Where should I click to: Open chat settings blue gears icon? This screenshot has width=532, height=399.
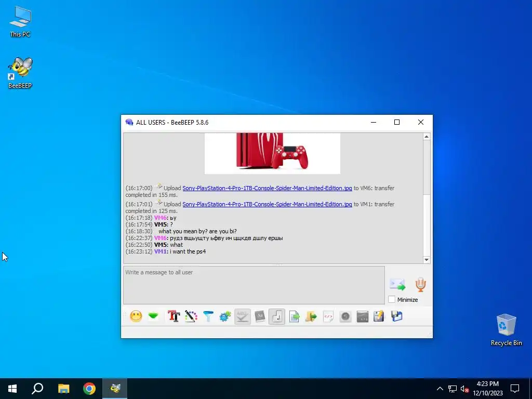pyautogui.click(x=225, y=316)
